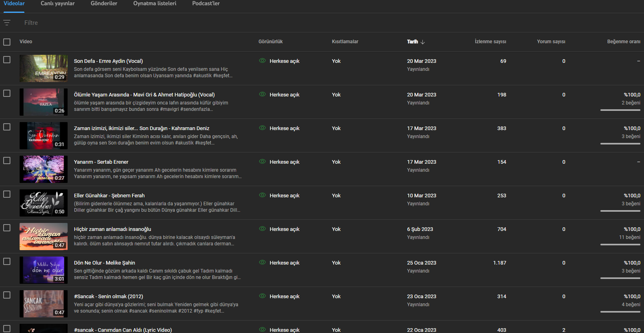The height and width of the screenshot is (333, 644).
Task: Click visibility eye icon for Dön Ne Olur
Action: [262, 263]
